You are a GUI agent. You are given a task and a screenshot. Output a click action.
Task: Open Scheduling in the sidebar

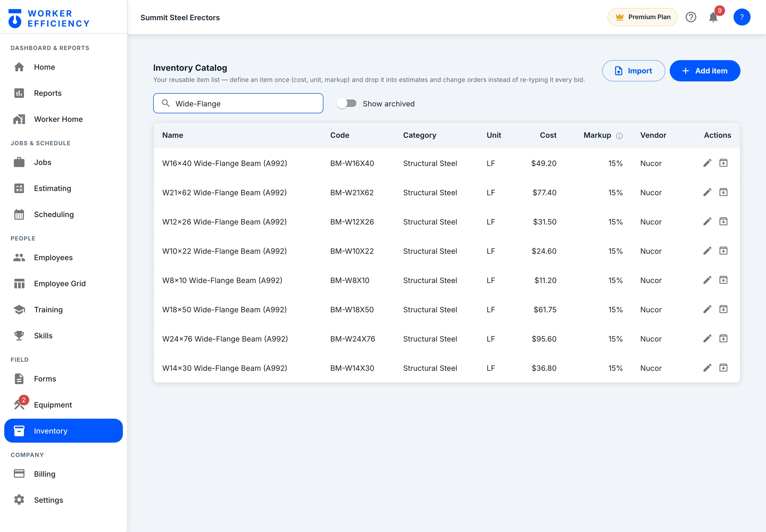pos(63,214)
